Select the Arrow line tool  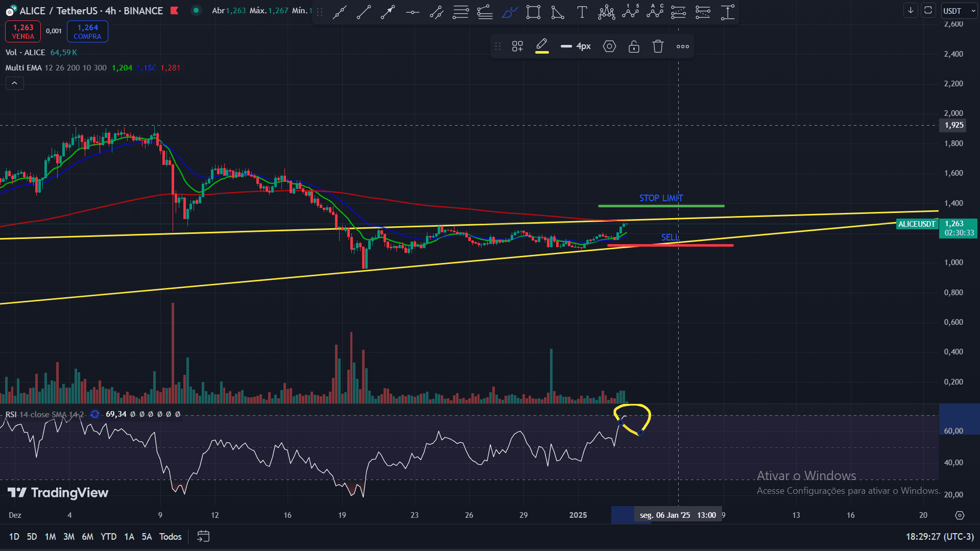(x=388, y=12)
